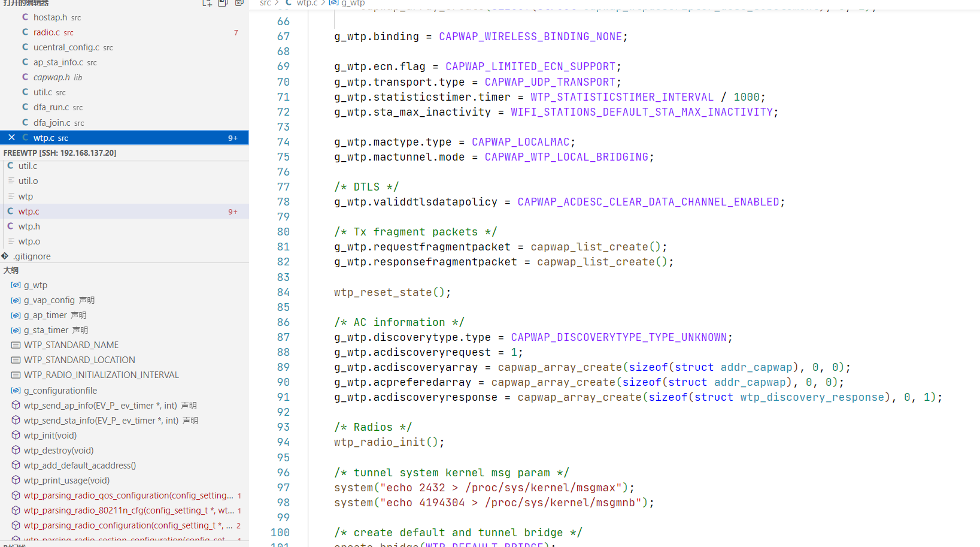The height and width of the screenshot is (547, 980).
Task: Click the C icon next to wtp.h in tree
Action: pyautogui.click(x=10, y=226)
